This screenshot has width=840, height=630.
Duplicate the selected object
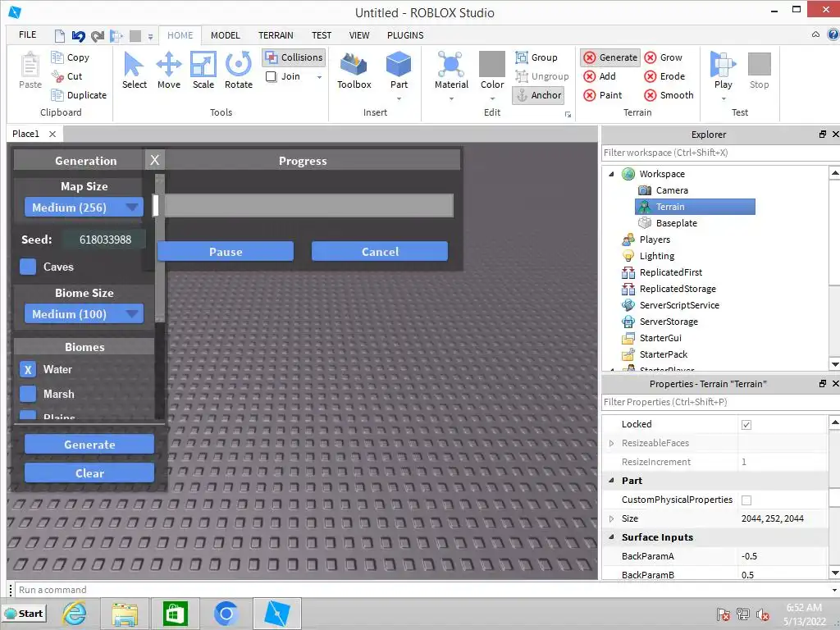[79, 95]
